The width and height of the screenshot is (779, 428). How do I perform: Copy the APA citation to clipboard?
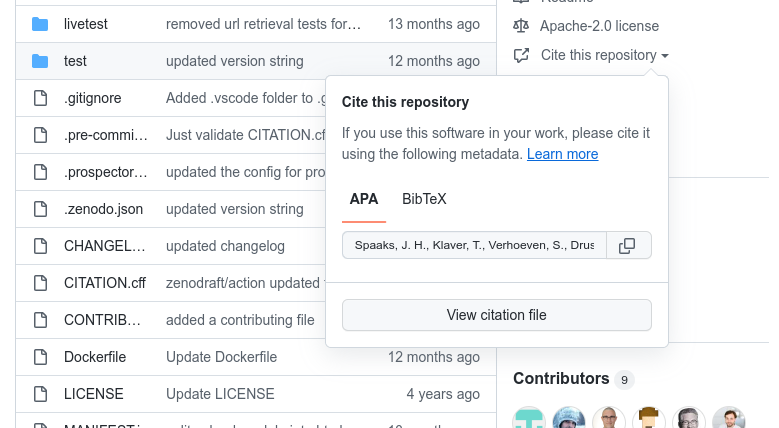click(628, 246)
